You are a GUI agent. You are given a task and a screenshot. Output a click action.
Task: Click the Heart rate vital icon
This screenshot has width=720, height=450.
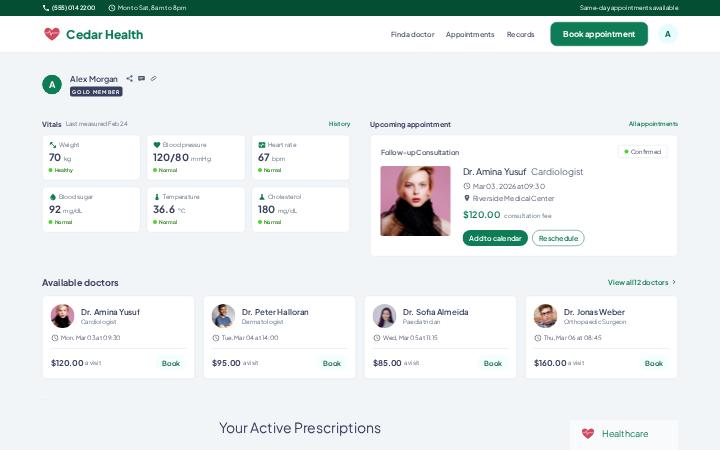(x=262, y=145)
